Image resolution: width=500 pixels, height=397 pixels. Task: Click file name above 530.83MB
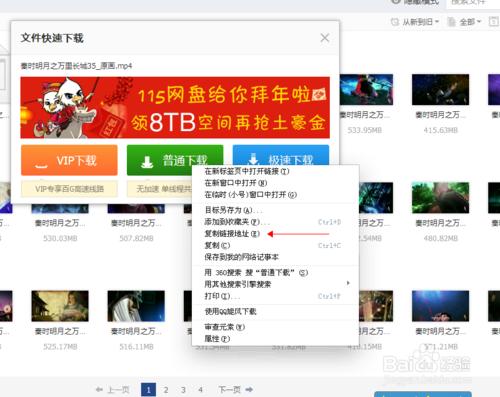[x=60, y=223]
